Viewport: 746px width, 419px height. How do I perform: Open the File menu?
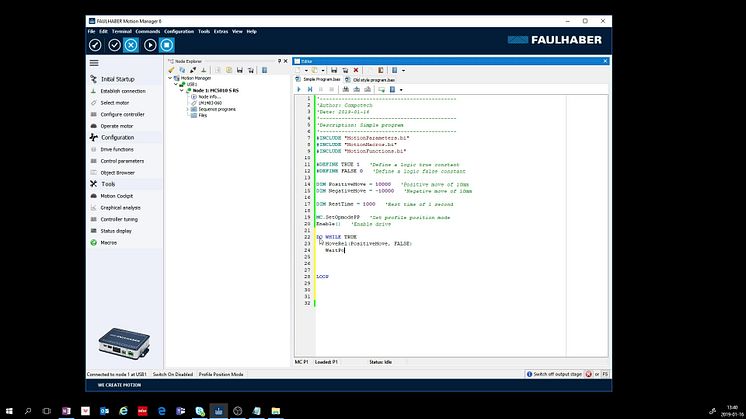(91, 31)
